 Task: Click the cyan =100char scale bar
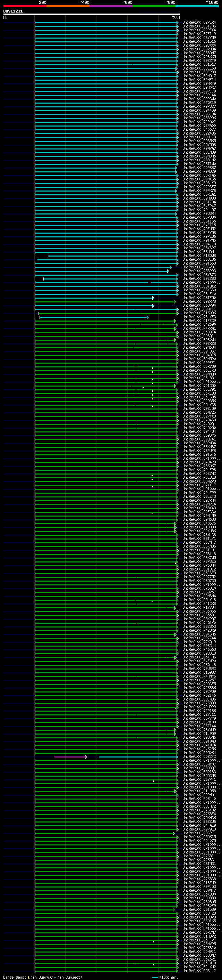[155, 977]
